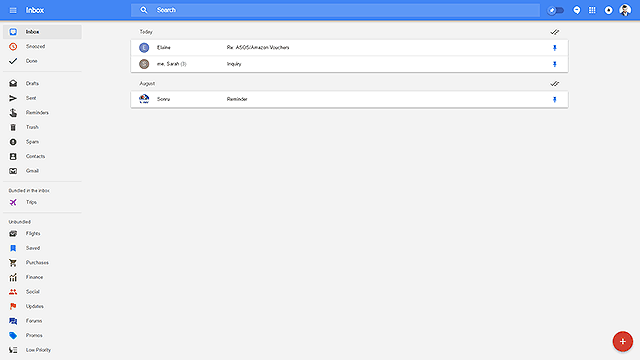Click the Elaine sender name
640x360 pixels.
[x=164, y=48]
